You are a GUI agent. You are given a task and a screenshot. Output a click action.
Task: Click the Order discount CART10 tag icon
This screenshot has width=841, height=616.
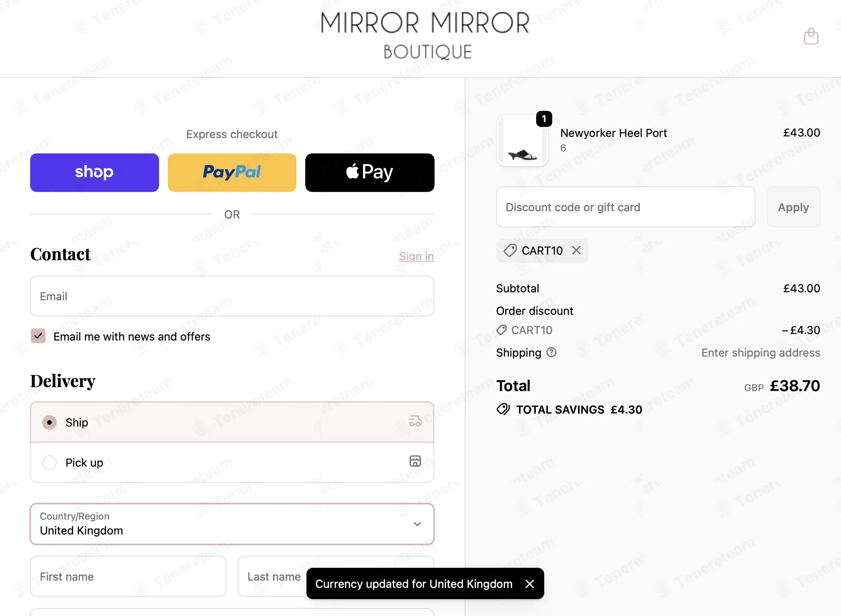pyautogui.click(x=501, y=330)
